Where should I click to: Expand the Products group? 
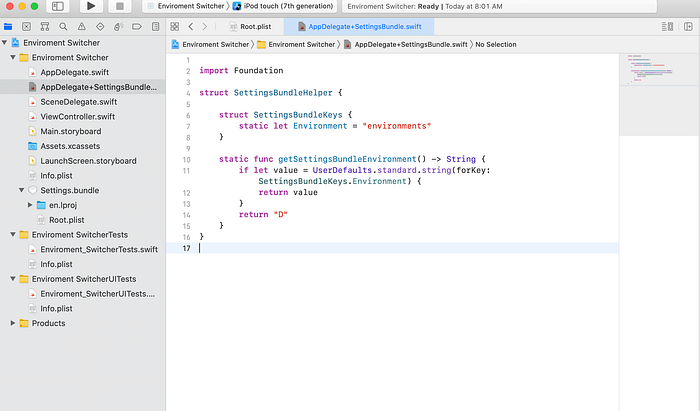[x=13, y=323]
